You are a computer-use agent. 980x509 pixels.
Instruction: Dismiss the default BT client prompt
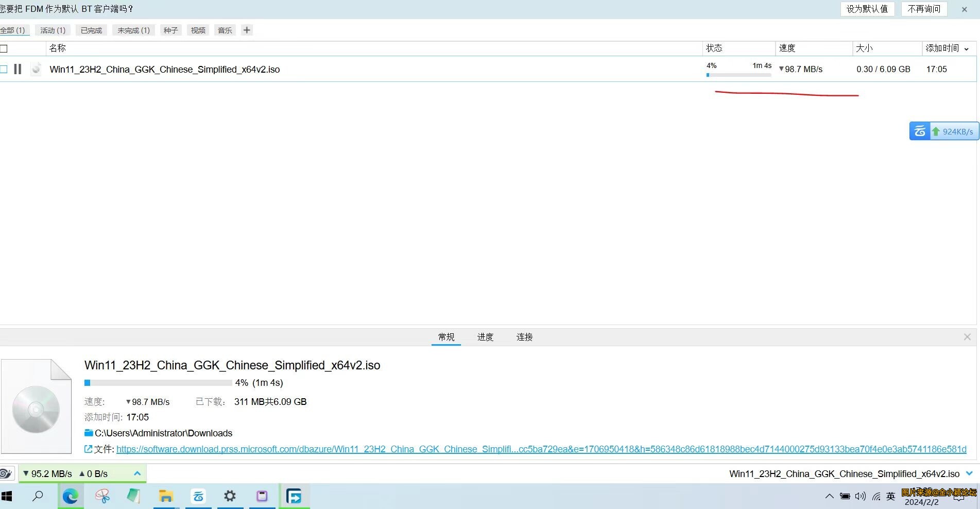pyautogui.click(x=965, y=9)
